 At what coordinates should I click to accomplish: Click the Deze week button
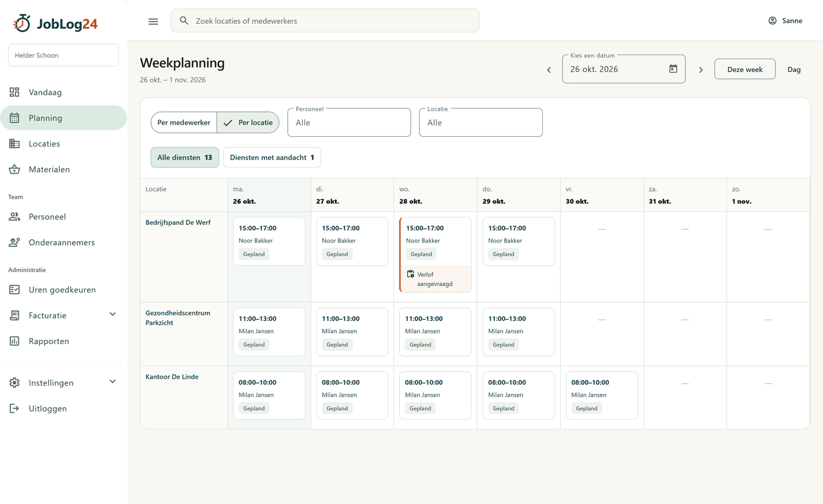pyautogui.click(x=745, y=69)
